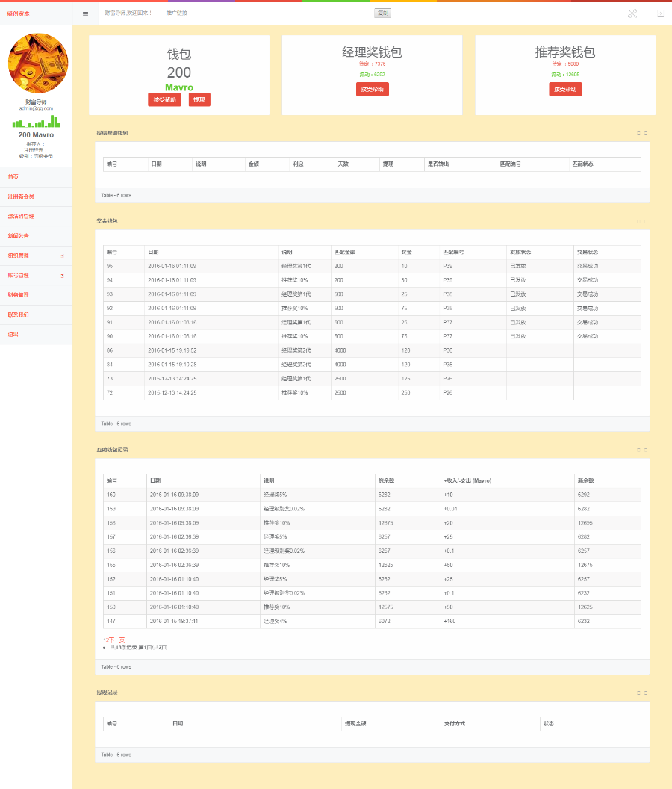Close the first wallet table panel
Image resolution: width=672 pixels, height=789 pixels.
coord(646,133)
